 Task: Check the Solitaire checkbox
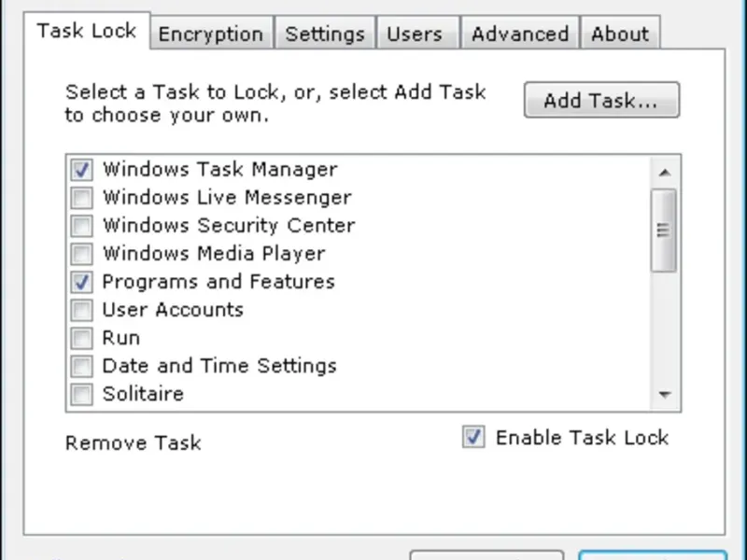coord(81,394)
